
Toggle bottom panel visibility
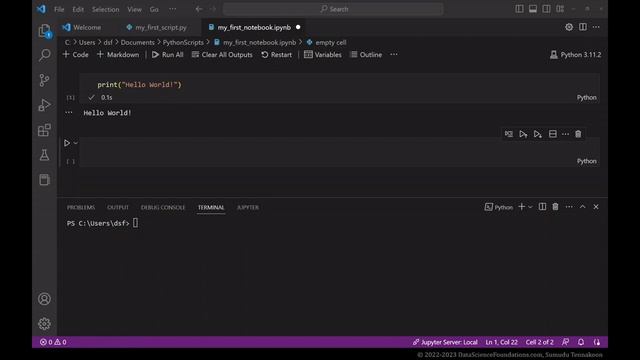533,9
